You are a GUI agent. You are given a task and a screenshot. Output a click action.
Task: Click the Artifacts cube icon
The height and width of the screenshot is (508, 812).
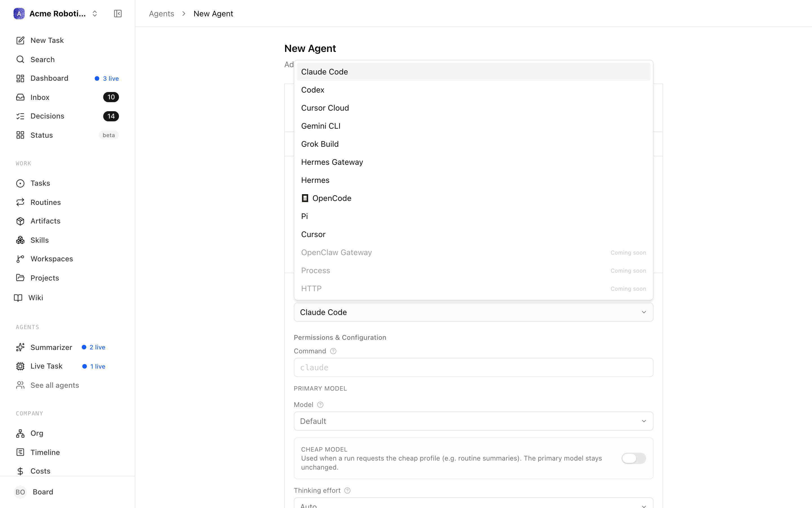tap(20, 221)
